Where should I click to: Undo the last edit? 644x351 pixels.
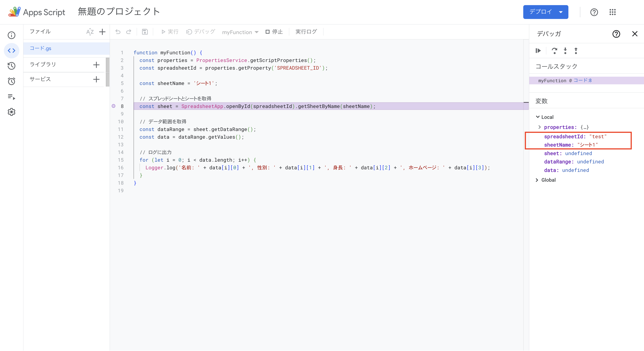[118, 32]
